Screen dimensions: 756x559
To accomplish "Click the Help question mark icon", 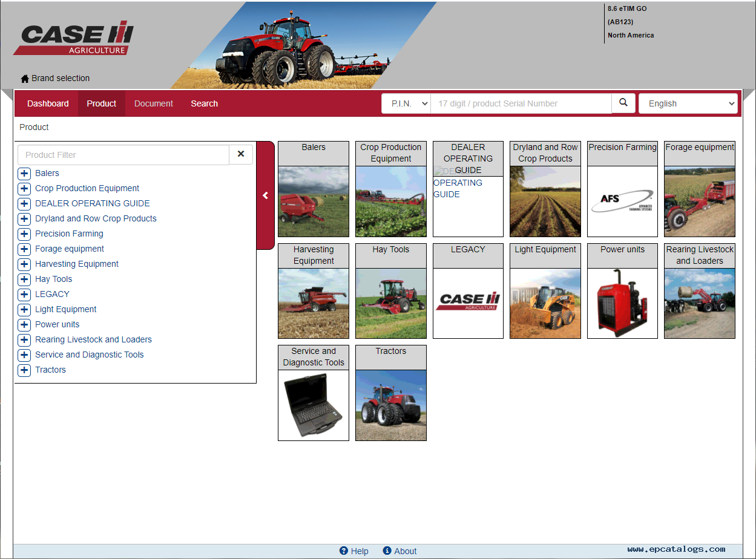I will [344, 551].
